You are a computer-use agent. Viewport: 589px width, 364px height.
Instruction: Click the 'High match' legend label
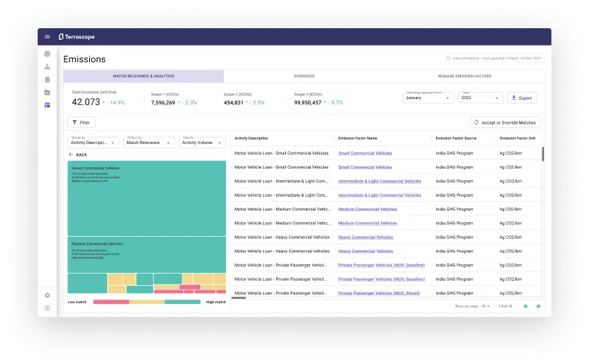[x=216, y=302]
